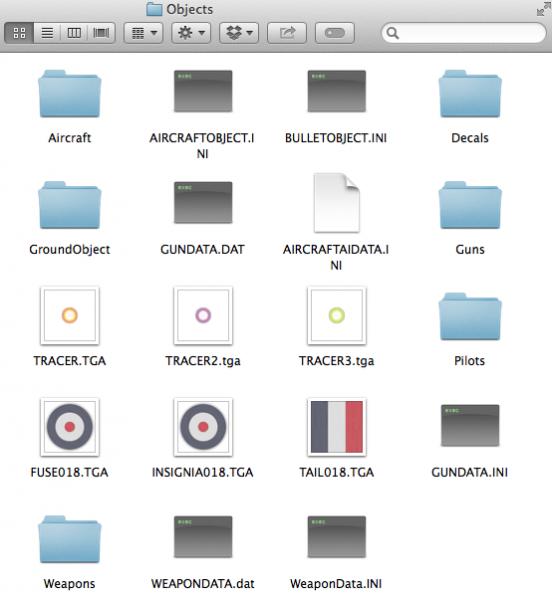Open the gear action menu
This screenshot has width=552, height=600.
(191, 33)
